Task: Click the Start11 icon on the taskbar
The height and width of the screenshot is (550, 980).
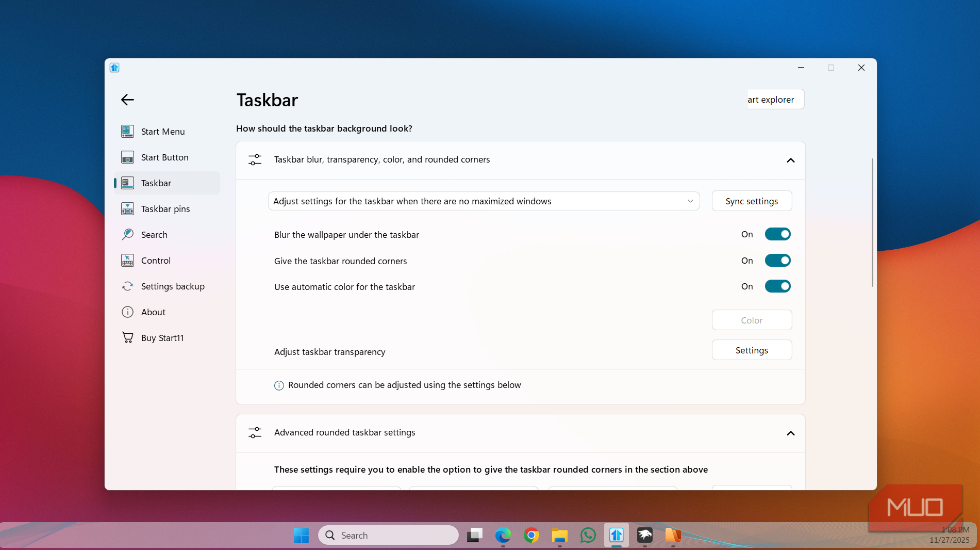Action: (617, 536)
